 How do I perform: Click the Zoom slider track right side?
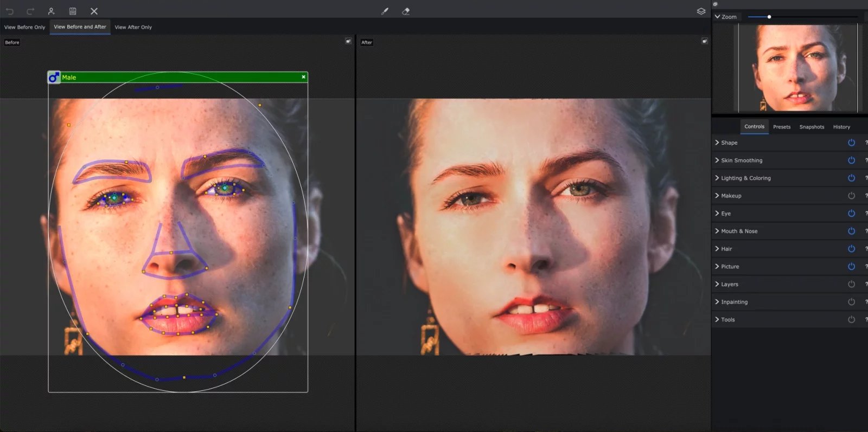pos(814,17)
